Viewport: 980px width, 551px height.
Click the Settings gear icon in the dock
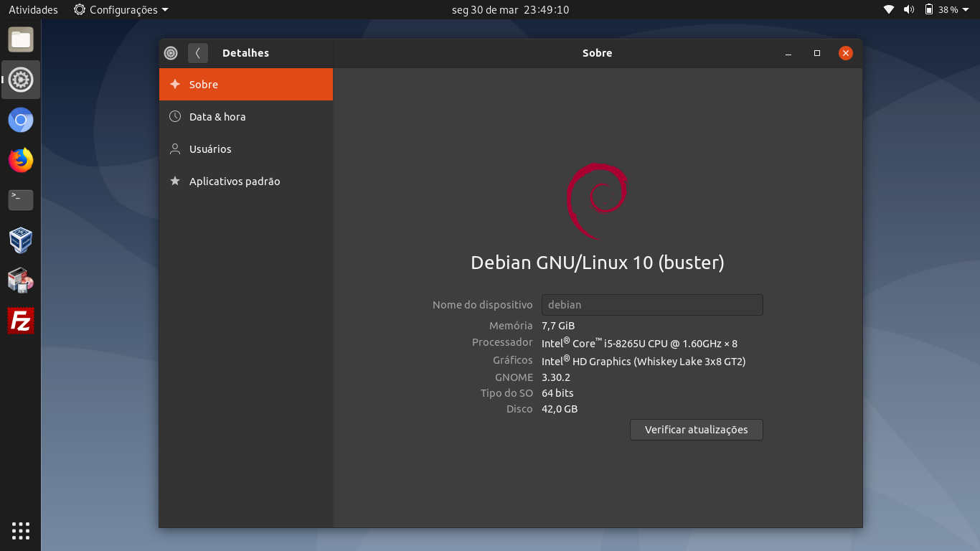pyautogui.click(x=21, y=80)
